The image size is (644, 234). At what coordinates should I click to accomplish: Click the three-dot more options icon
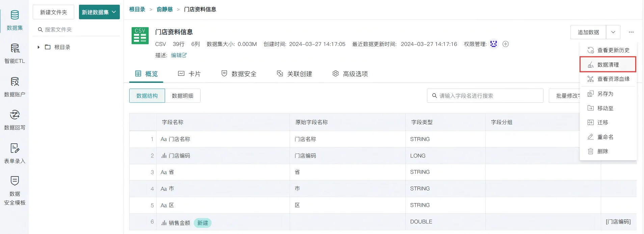pos(631,32)
